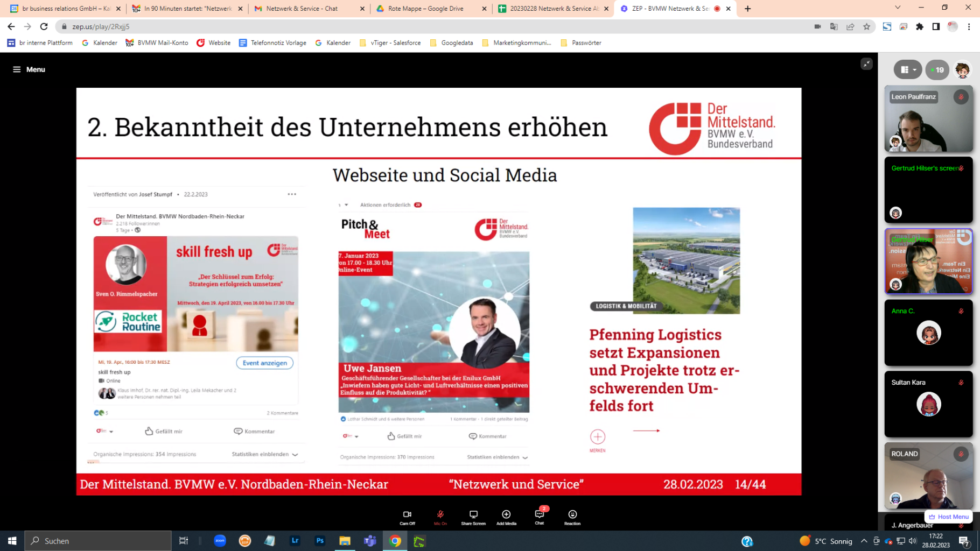
Task: Open Photoshop from the taskbar
Action: coord(320,541)
